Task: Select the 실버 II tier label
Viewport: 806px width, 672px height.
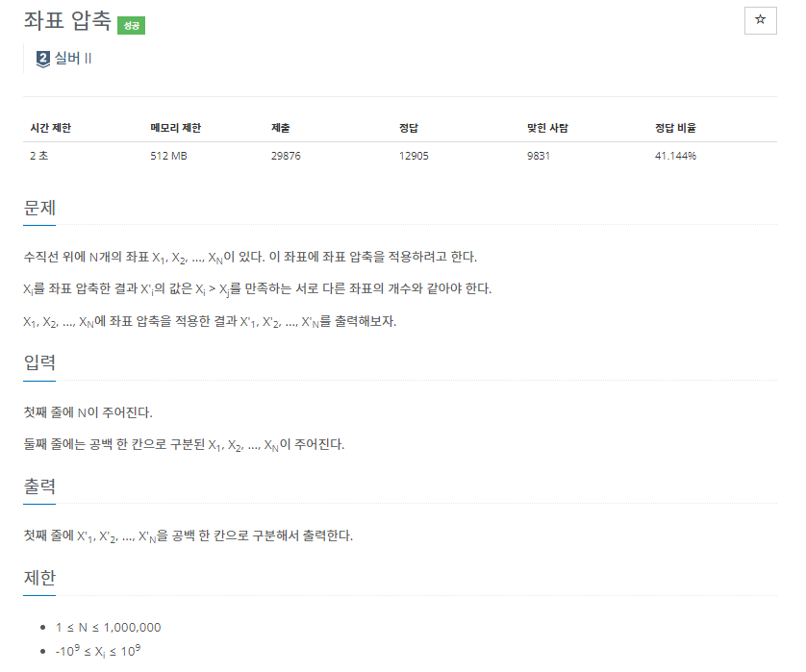Action: coord(74,59)
